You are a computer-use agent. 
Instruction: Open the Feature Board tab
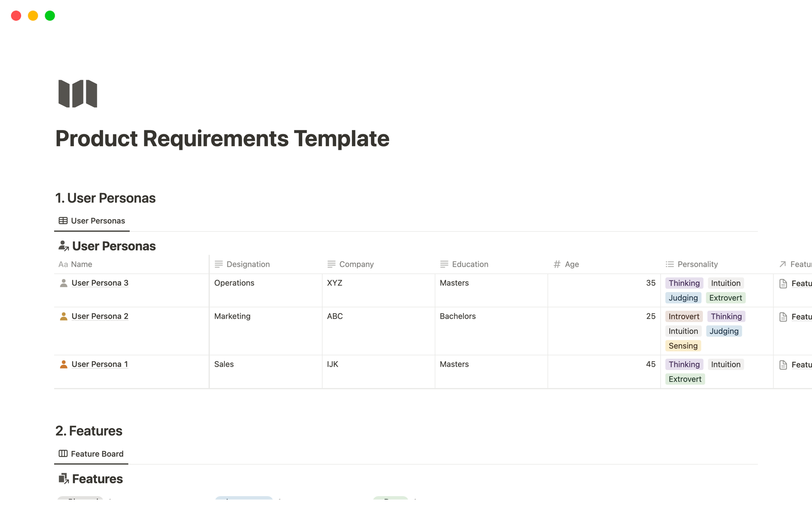pyautogui.click(x=91, y=454)
